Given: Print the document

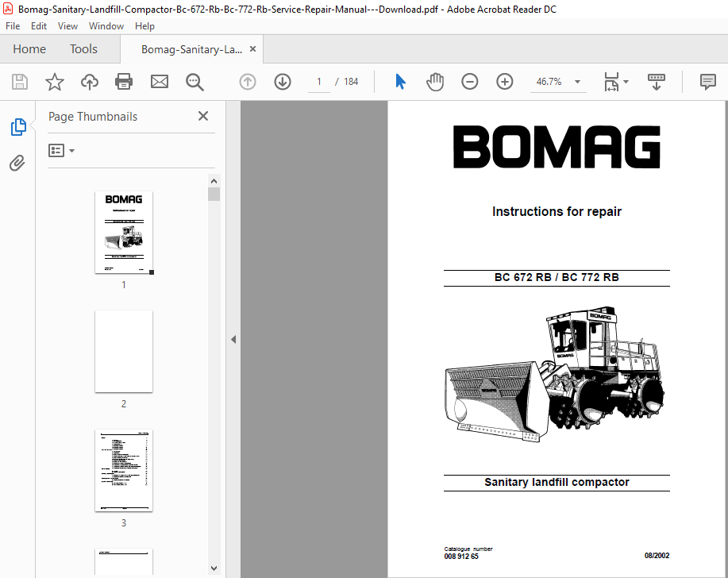Looking at the screenshot, I should (124, 82).
